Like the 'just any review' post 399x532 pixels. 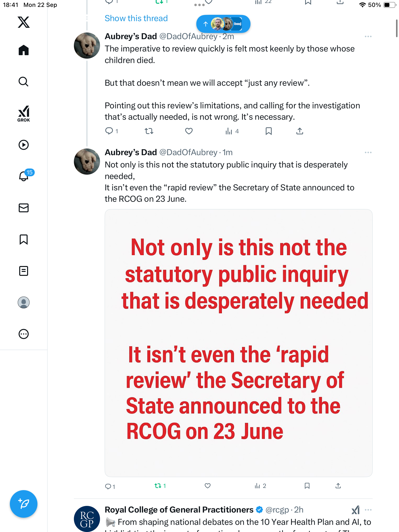[x=189, y=131]
